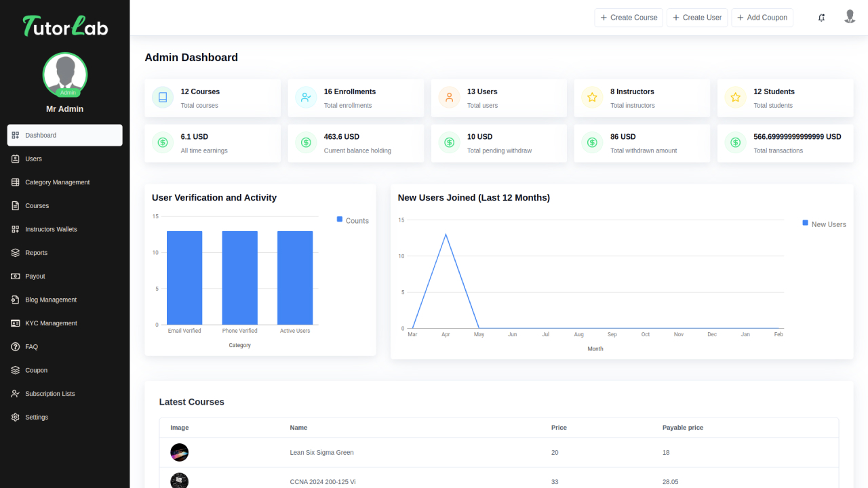Select the Blog Management icon
Image resolution: width=868 pixels, height=488 pixels.
[15, 300]
